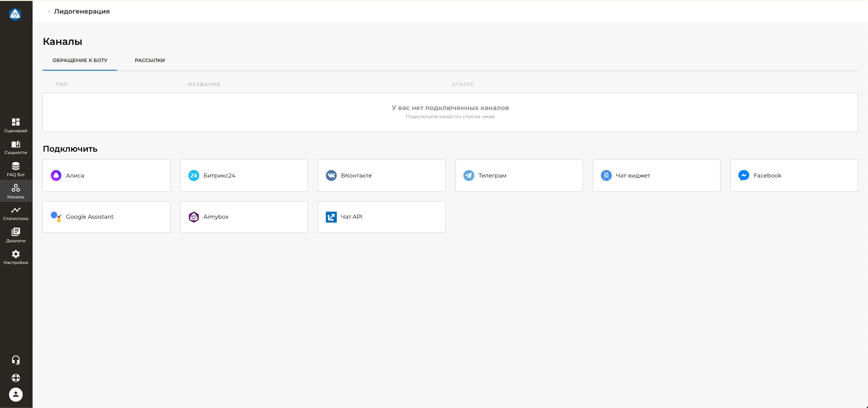Screen dimensions: 868x408
Task: Open FAQ бот section
Action: [x=16, y=169]
